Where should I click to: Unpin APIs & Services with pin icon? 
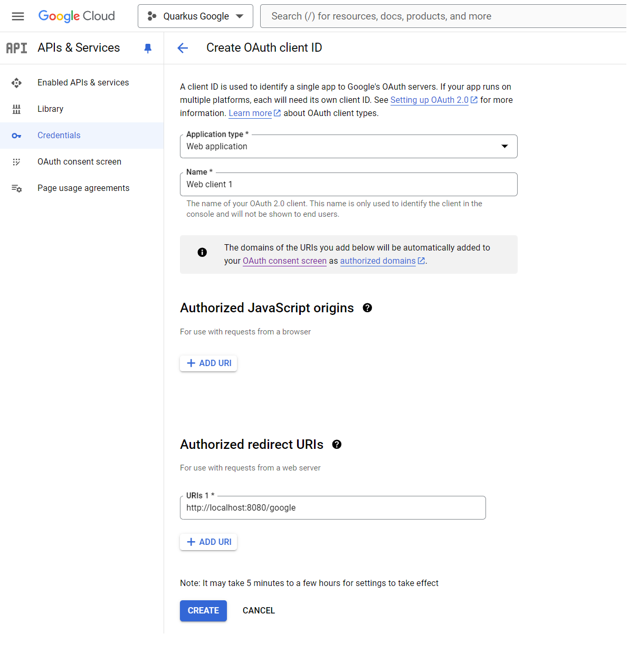[148, 49]
